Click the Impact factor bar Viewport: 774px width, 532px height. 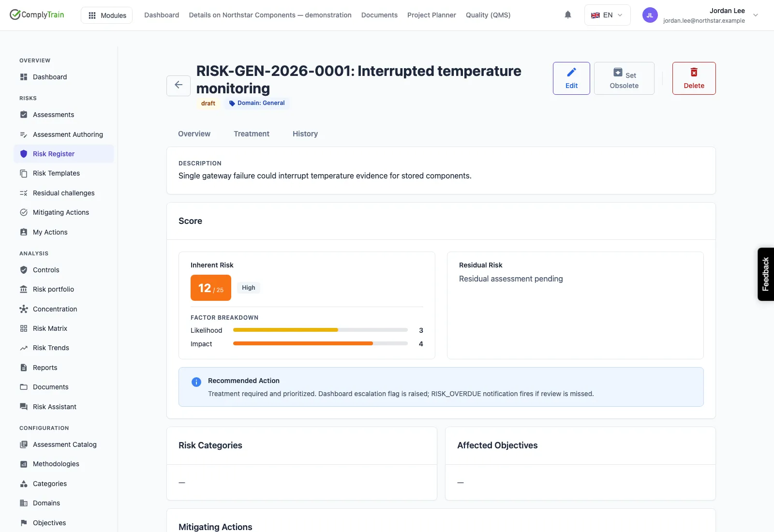tap(320, 343)
